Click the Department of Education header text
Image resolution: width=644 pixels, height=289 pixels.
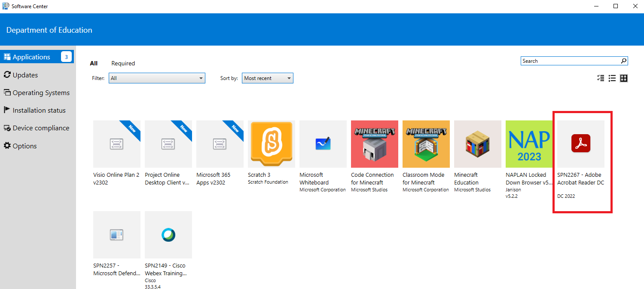[49, 30]
